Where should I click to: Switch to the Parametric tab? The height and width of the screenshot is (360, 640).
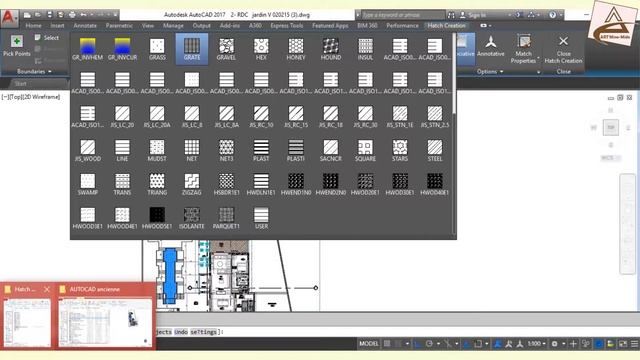coord(119,25)
